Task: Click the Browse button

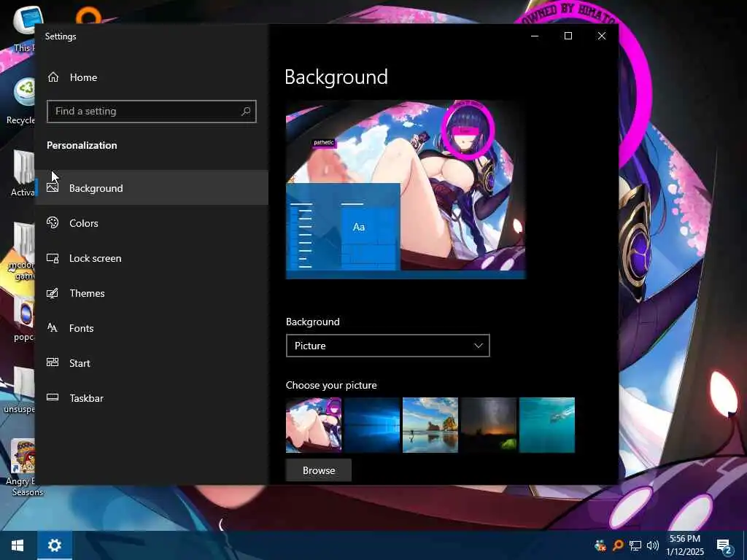Action: click(319, 470)
